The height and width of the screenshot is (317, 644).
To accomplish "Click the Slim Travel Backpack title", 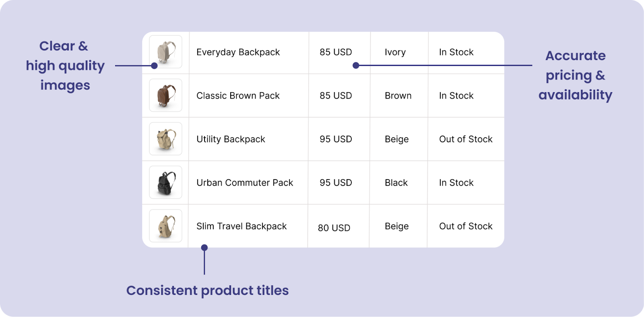I will click(242, 226).
